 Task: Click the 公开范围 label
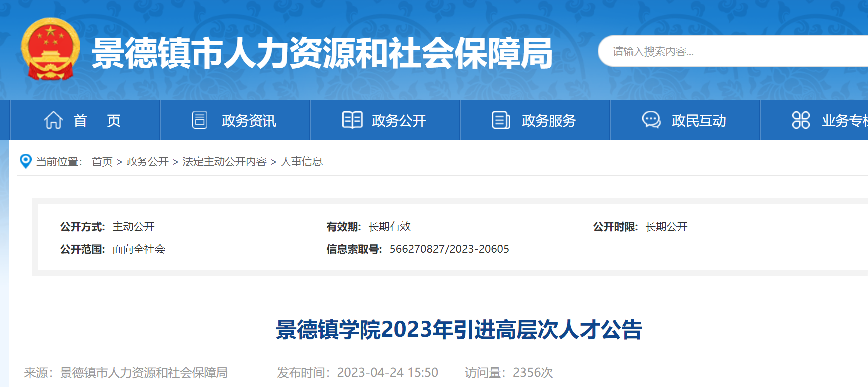[82, 249]
